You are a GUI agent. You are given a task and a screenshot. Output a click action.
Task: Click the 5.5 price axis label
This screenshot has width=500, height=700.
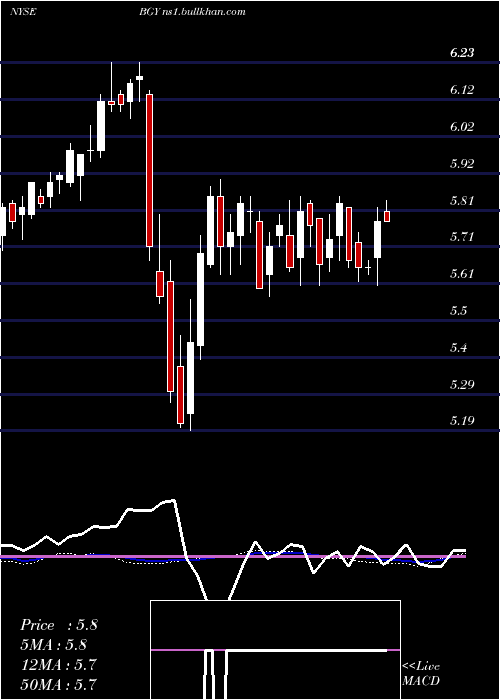point(458,311)
